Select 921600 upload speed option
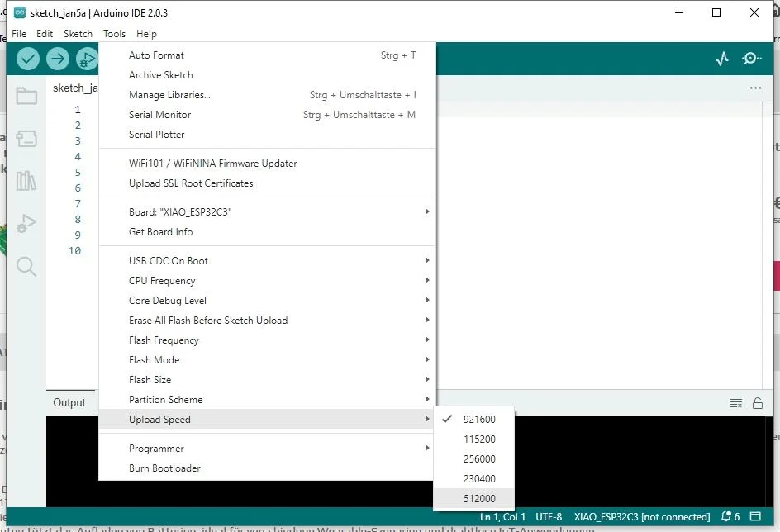 (479, 419)
